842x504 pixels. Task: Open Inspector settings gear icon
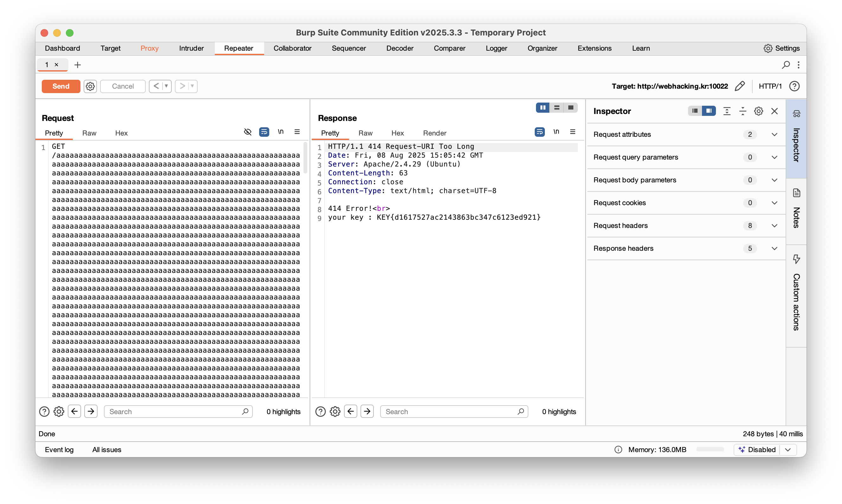[x=758, y=111]
